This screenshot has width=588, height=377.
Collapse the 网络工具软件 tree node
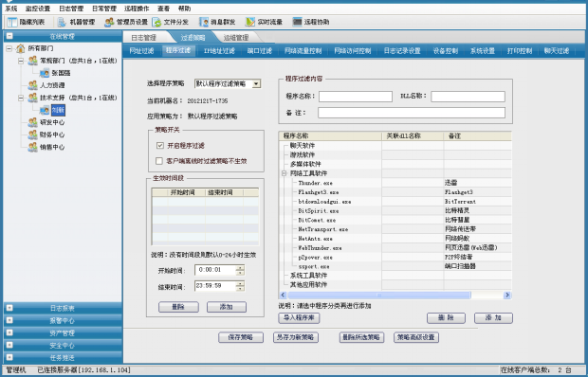284,173
